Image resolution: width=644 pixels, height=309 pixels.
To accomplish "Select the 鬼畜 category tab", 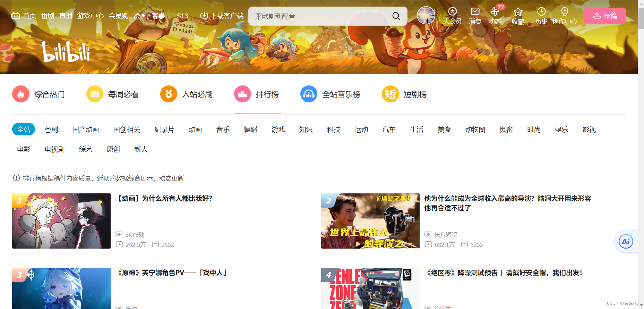I will (506, 130).
